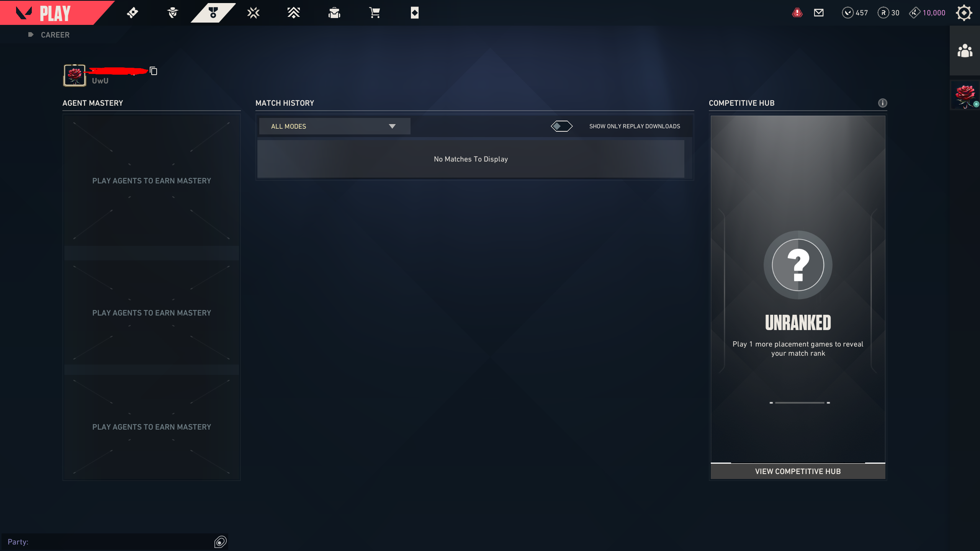Open Competitive Hub info icon
This screenshot has height=551, width=980.
tap(882, 103)
